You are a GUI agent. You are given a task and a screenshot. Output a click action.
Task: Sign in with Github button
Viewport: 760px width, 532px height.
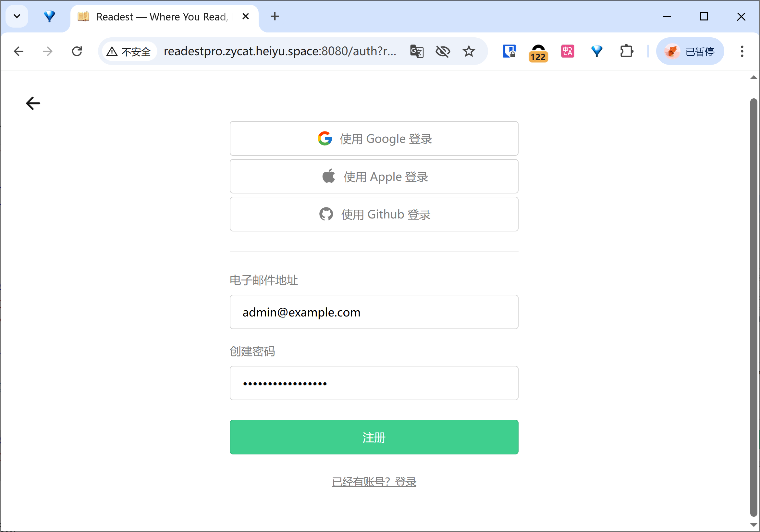click(x=374, y=214)
